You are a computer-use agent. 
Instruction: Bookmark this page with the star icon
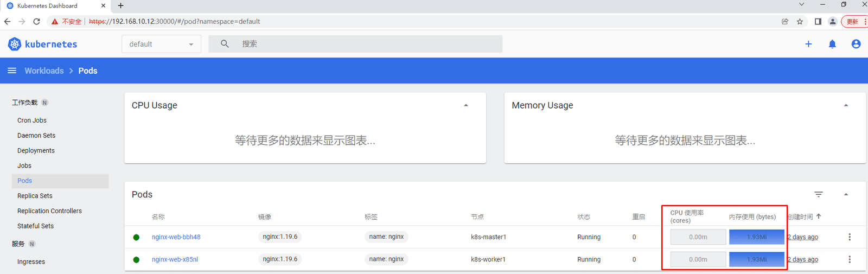pyautogui.click(x=800, y=22)
